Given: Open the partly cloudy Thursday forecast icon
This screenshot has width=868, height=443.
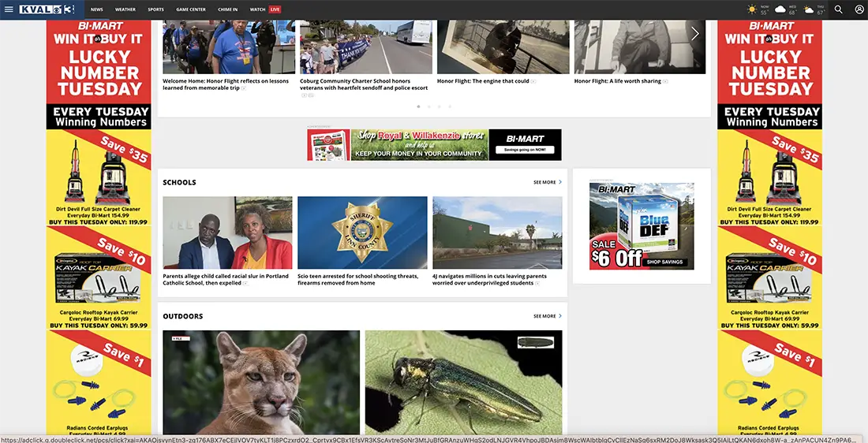Looking at the screenshot, I should tap(809, 9).
